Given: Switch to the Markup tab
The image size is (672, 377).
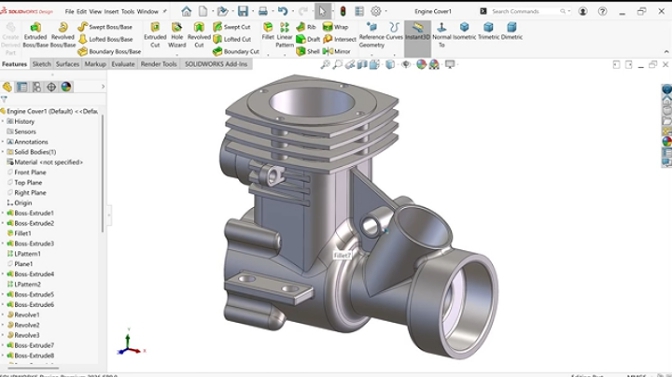Looking at the screenshot, I should tap(95, 64).
